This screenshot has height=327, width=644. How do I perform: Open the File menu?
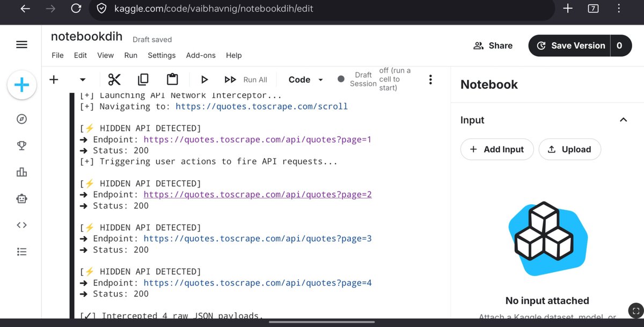click(x=57, y=55)
